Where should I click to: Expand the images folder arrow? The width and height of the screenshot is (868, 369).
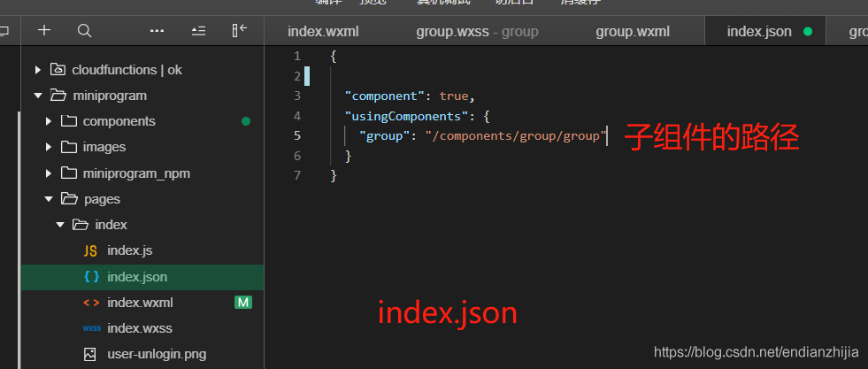[x=49, y=147]
